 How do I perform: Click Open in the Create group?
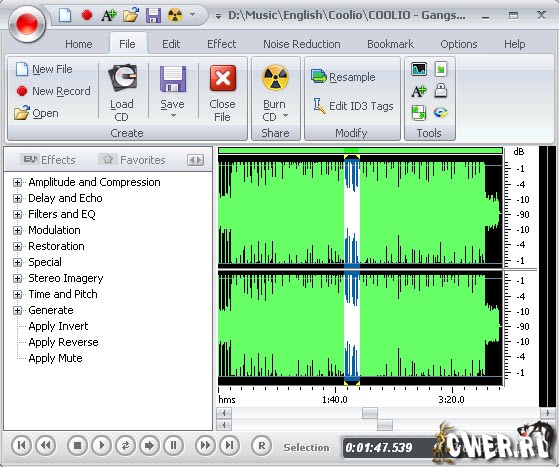pyautogui.click(x=36, y=113)
